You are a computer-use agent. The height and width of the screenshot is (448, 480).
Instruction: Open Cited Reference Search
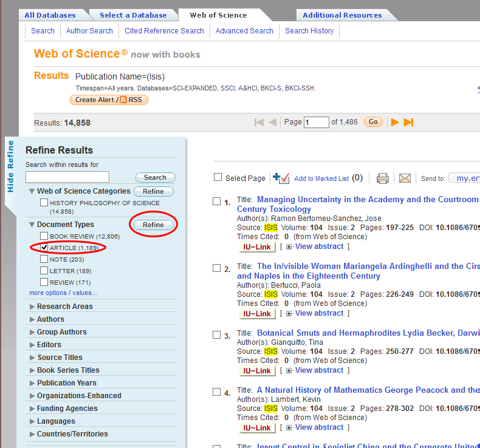(164, 31)
